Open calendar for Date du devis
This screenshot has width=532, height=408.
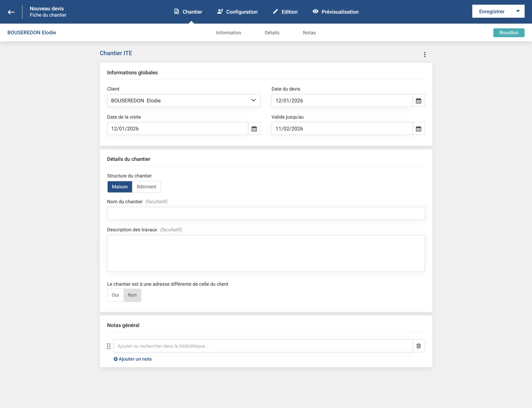[x=419, y=100]
